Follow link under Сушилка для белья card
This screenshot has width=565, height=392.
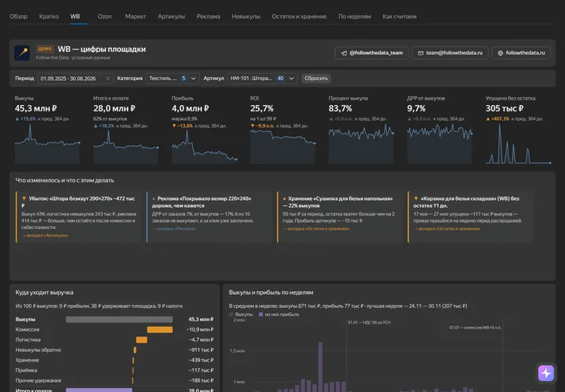click(316, 229)
